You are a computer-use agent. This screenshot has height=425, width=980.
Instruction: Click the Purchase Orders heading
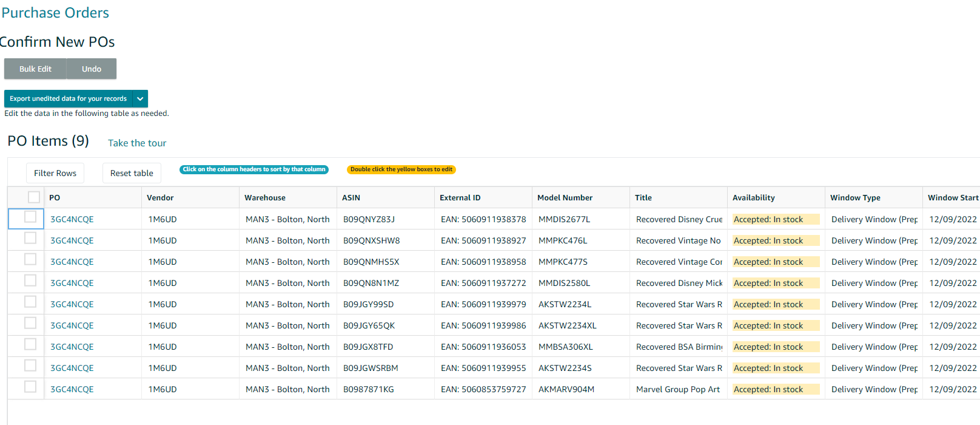55,13
